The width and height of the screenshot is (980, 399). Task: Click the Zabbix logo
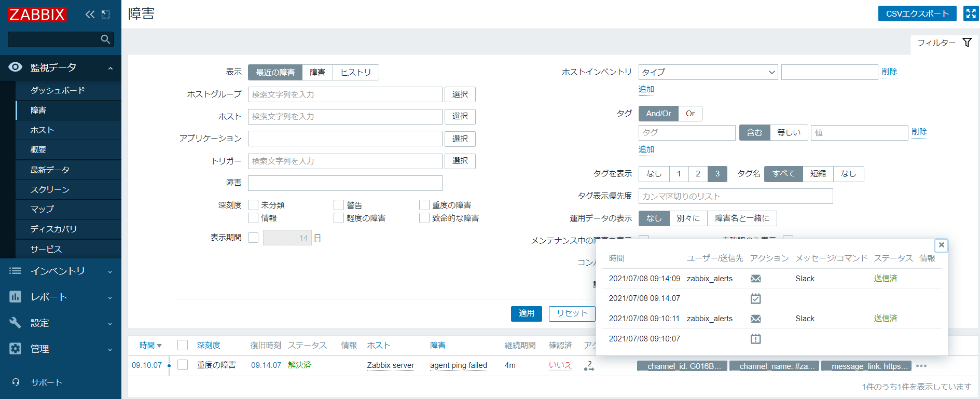(37, 14)
